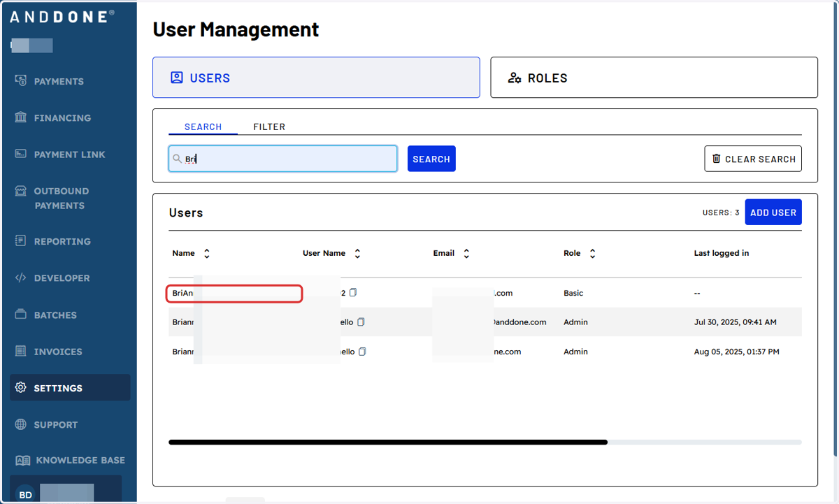Click the Admin role in Jul 30 row
Image resolution: width=839 pixels, height=504 pixels.
click(575, 322)
